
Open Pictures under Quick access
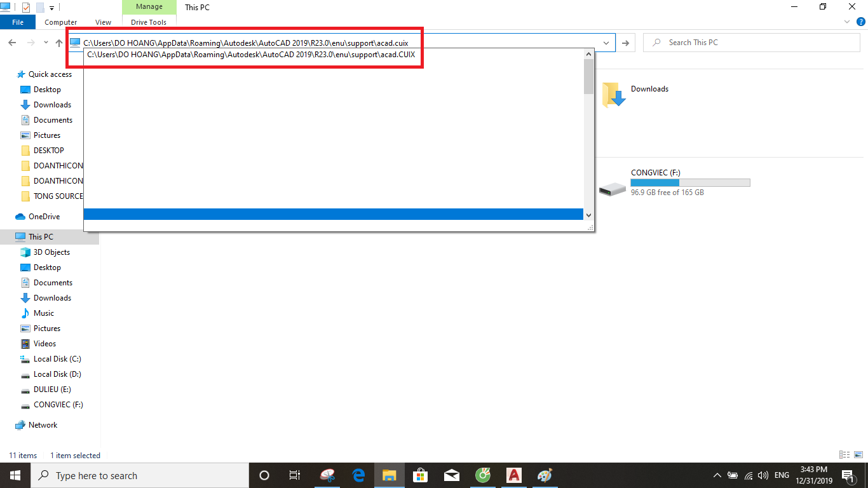[x=47, y=135]
